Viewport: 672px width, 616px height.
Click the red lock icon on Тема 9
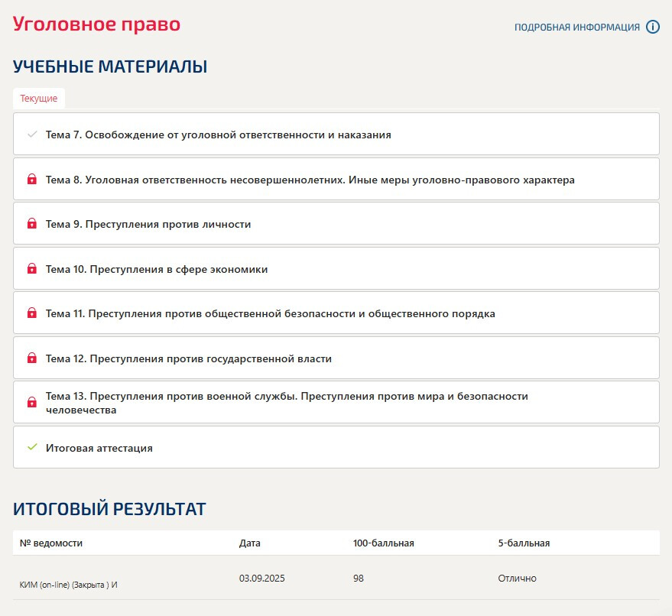pos(32,224)
